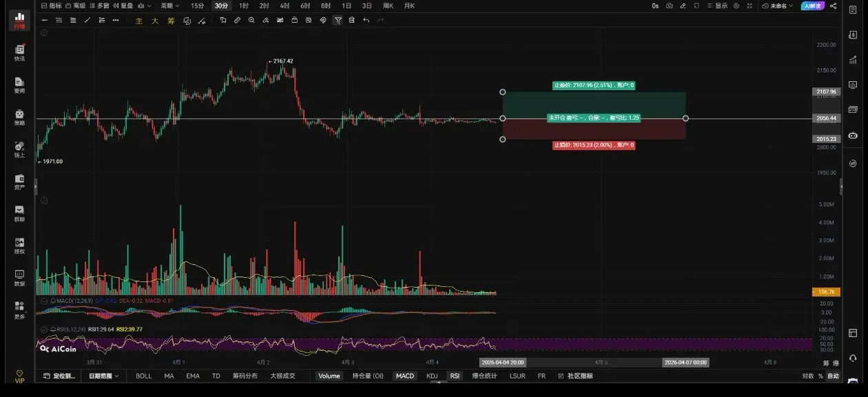Click the filter funnel icon
The height and width of the screenshot is (397, 868).
click(338, 20)
